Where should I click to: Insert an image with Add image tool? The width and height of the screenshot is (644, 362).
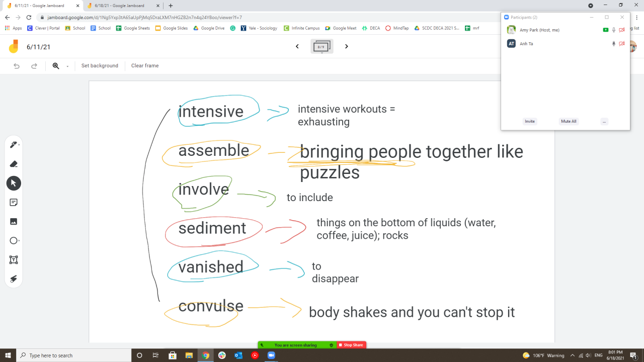point(14,221)
